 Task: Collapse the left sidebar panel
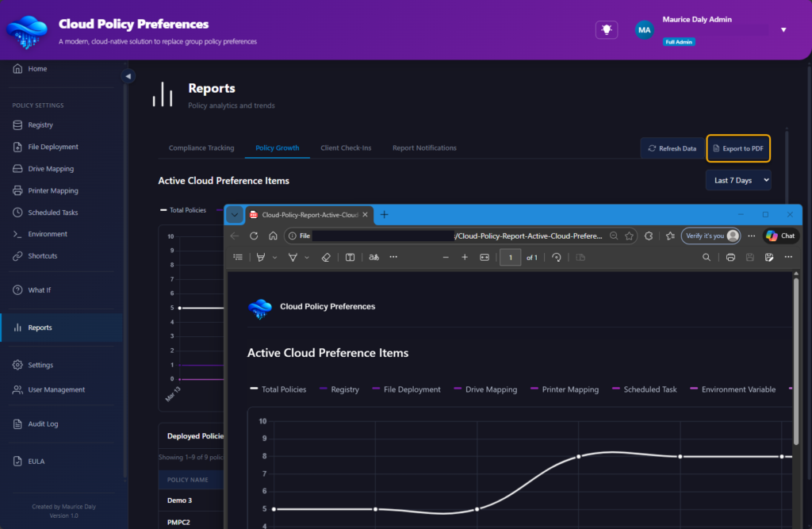click(128, 76)
